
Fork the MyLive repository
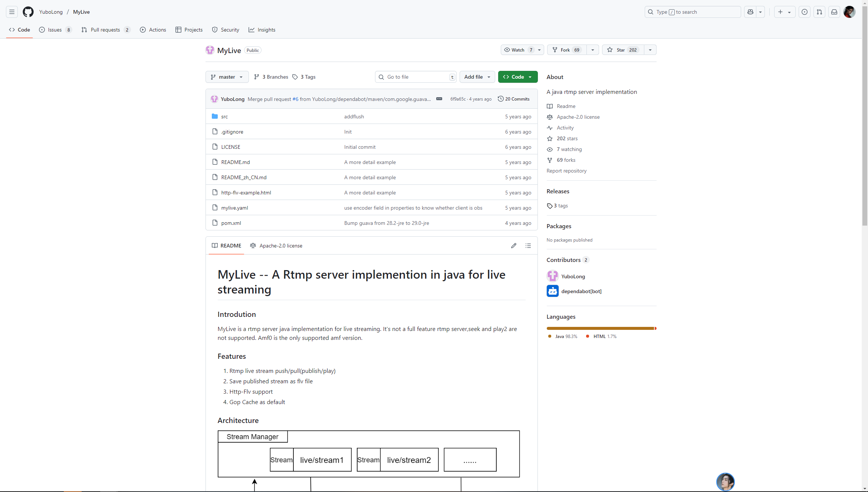(567, 50)
